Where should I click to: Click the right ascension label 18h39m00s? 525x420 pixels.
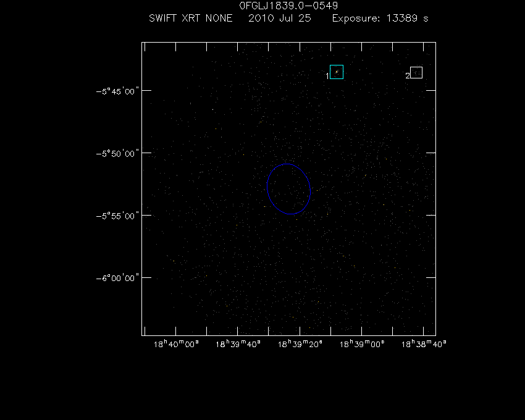coord(362,344)
